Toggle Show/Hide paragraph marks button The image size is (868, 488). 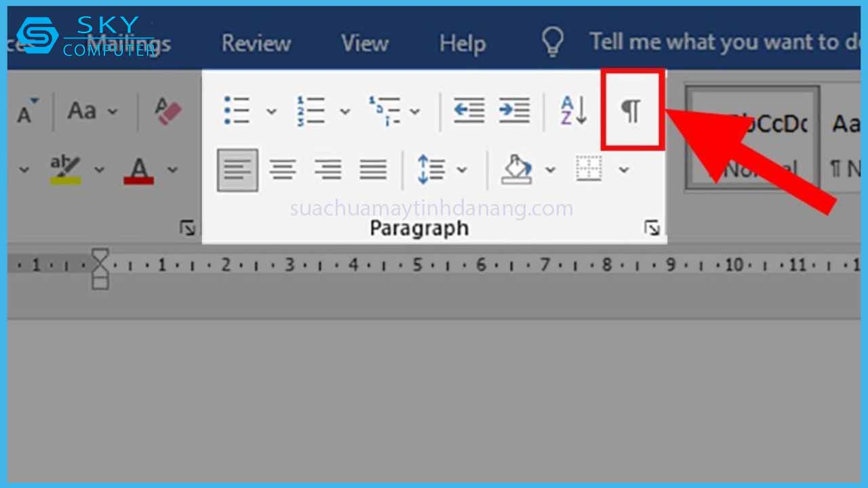coord(631,110)
